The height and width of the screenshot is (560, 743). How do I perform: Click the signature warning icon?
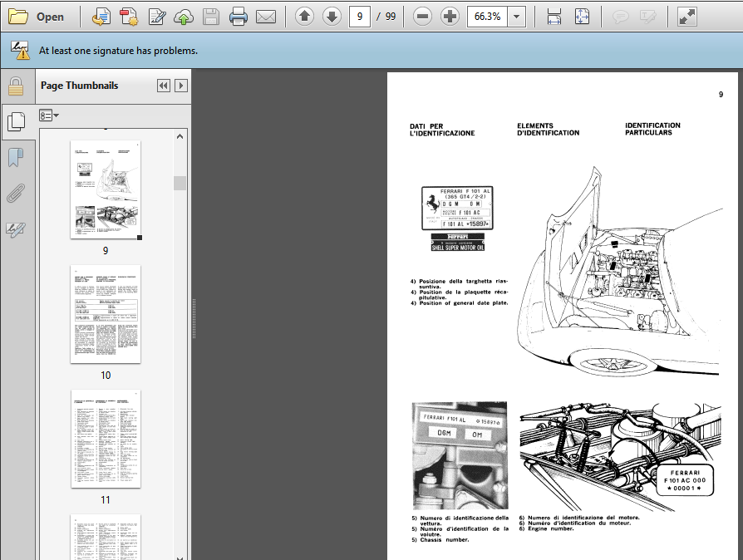20,50
